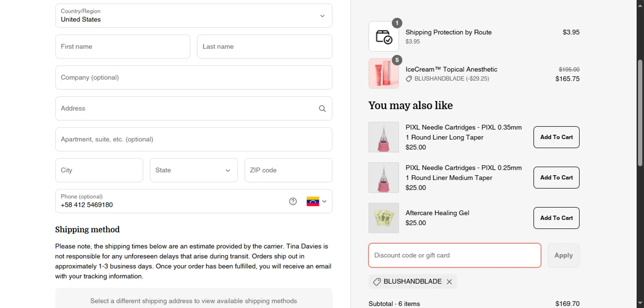Screen dimensions: 644x308
Task: Click the You may also like heading
Action: click(410, 105)
